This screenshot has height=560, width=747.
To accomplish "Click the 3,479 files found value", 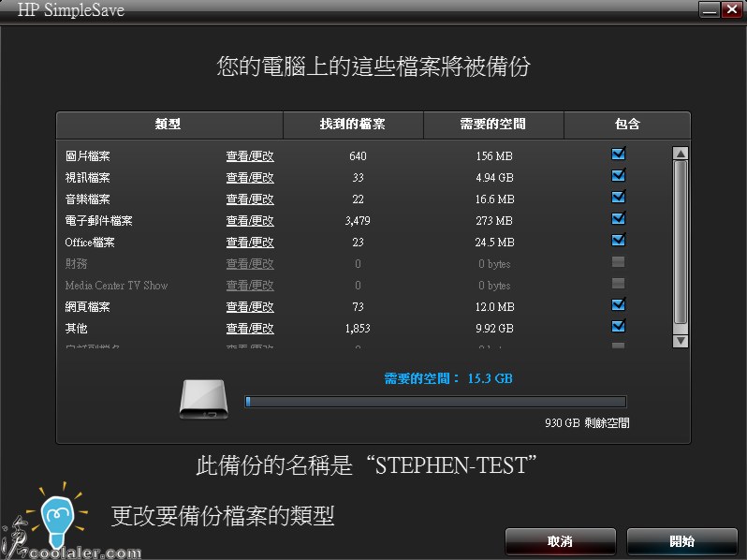I will (358, 221).
